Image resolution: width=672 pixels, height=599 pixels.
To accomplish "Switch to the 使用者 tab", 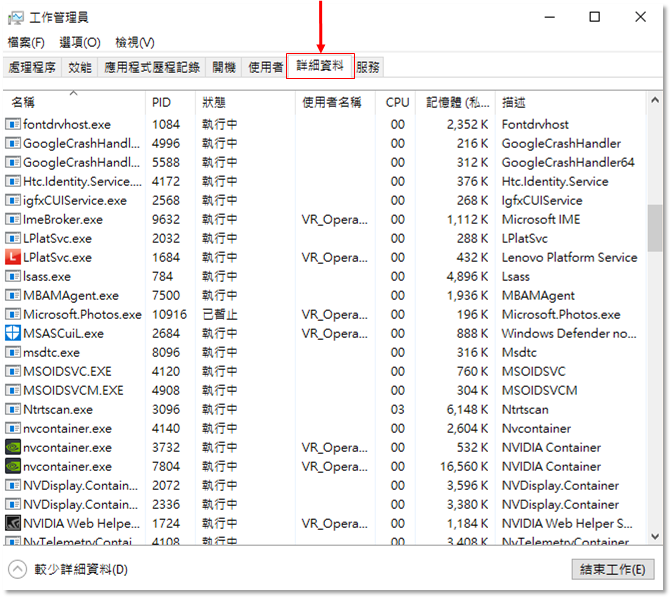I will click(265, 67).
